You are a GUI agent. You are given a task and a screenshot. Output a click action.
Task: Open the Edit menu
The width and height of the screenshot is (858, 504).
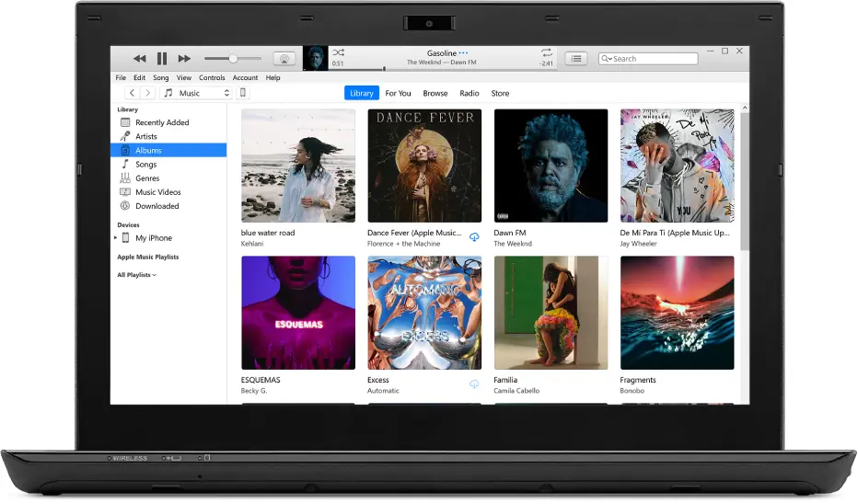[140, 77]
